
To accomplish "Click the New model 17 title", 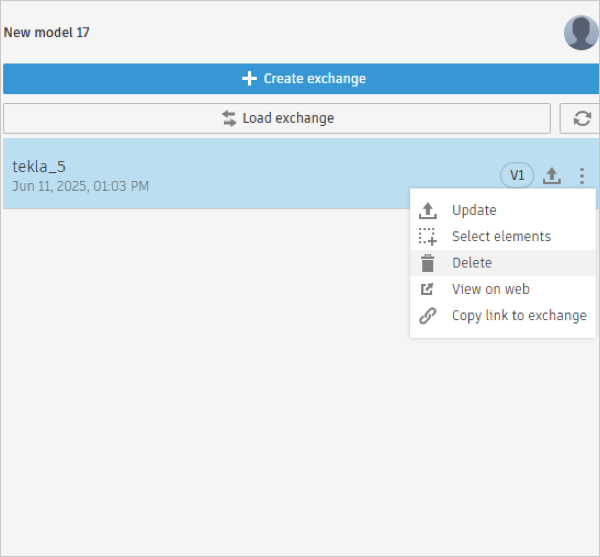I will [47, 33].
